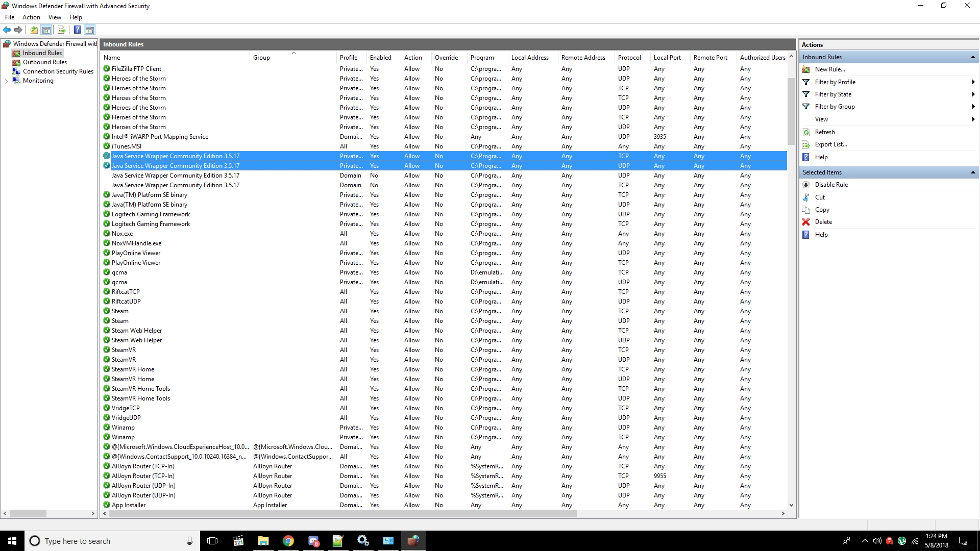
Task: Open Windows Start menu
Action: (x=12, y=541)
